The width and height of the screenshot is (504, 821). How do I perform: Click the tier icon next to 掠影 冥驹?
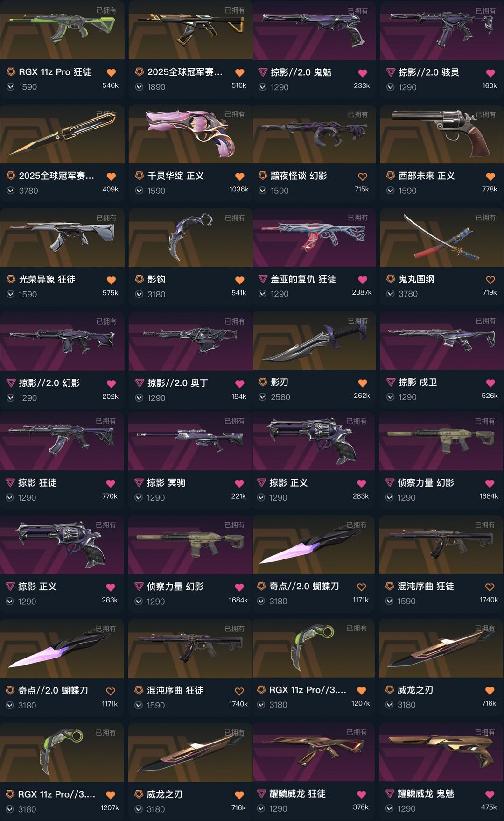click(139, 482)
